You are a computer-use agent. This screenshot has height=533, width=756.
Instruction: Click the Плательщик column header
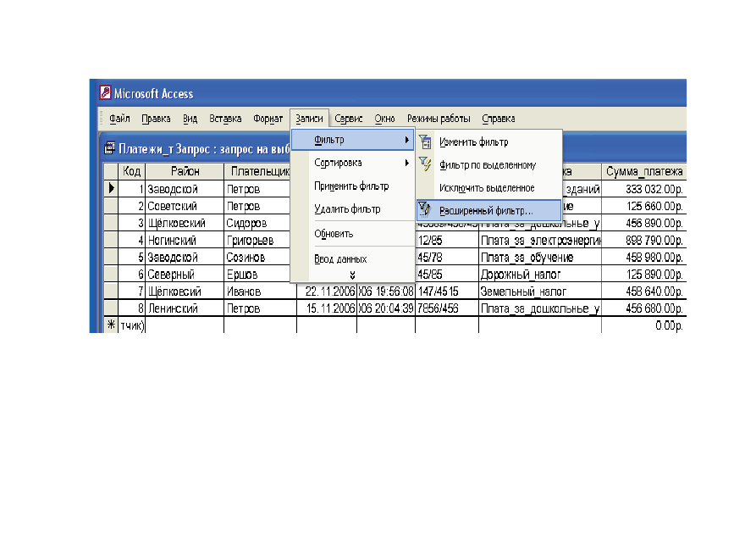point(257,171)
